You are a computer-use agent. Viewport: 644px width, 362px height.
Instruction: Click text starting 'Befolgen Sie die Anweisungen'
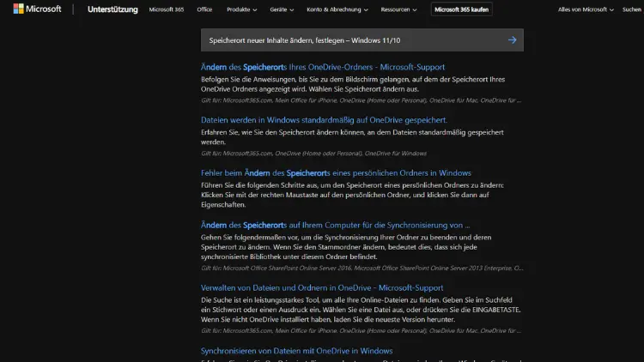(x=353, y=84)
